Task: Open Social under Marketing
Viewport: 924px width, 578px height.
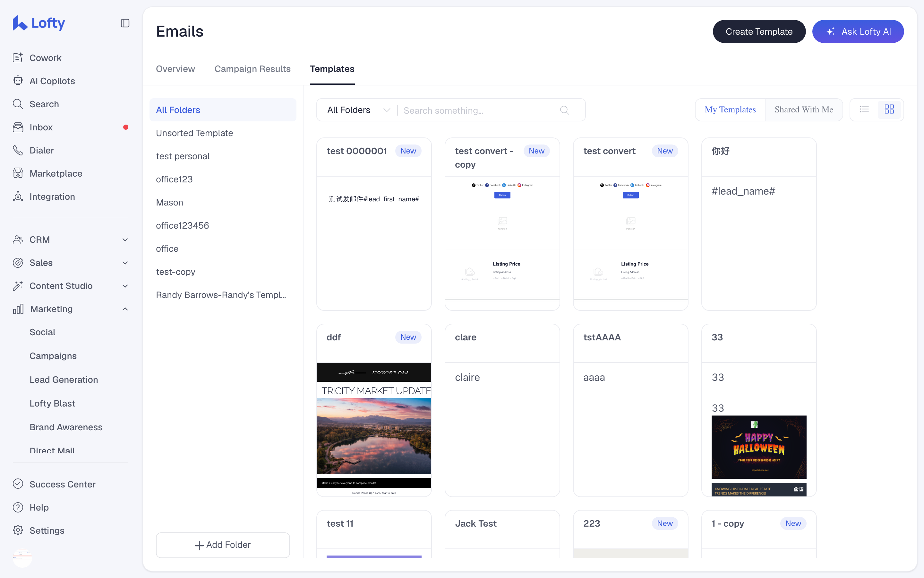Action: pyautogui.click(x=42, y=332)
